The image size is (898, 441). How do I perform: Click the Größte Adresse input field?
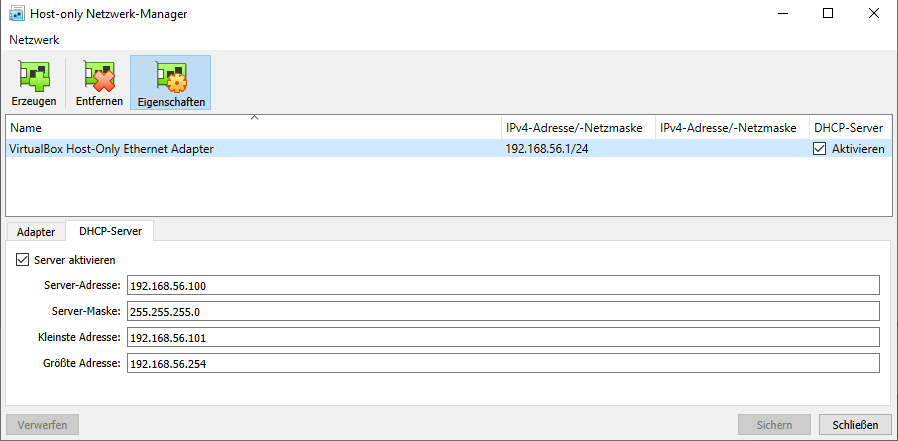503,363
